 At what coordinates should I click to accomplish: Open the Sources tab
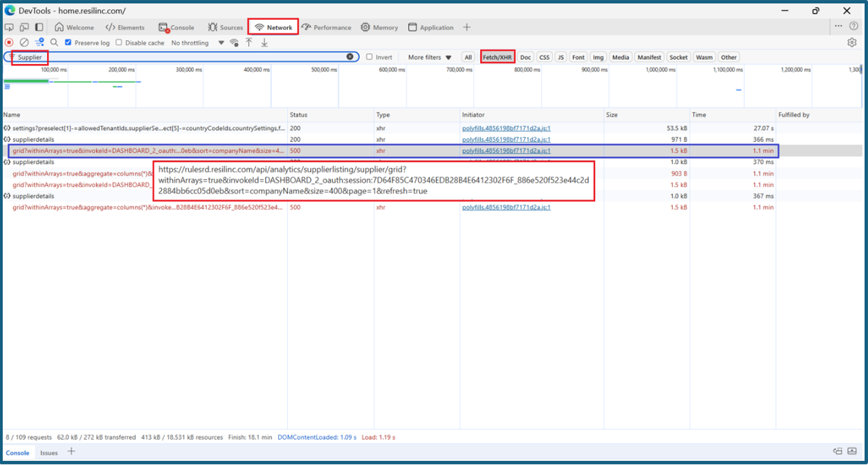point(225,27)
